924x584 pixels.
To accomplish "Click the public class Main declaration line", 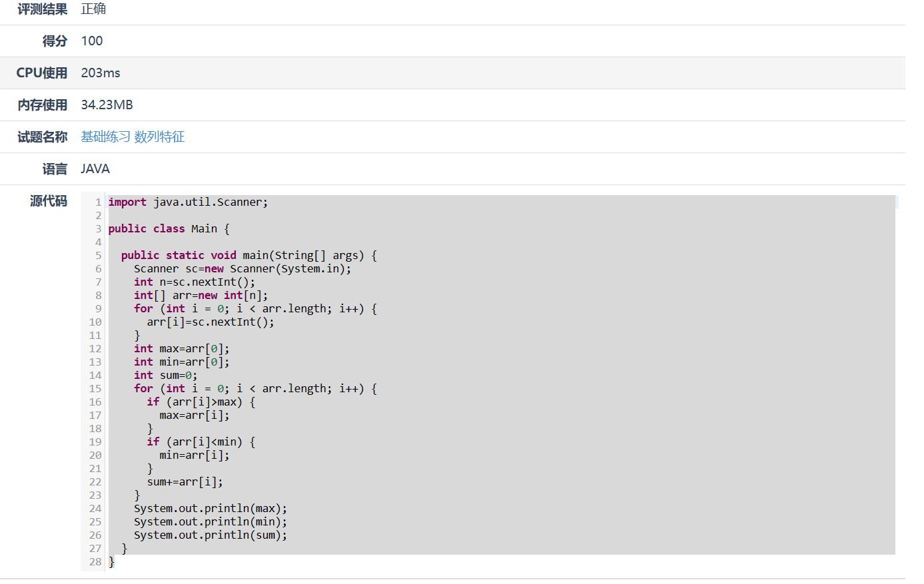I will pos(169,229).
